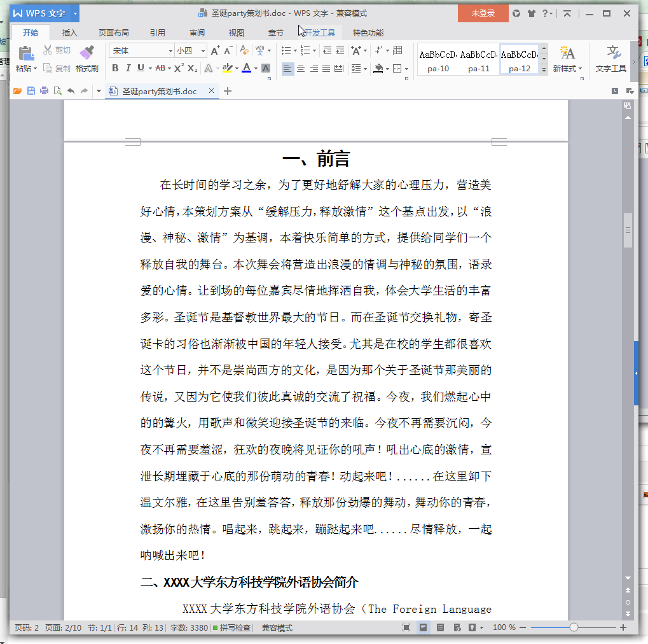
Task: Toggle italic formatting
Action: (x=128, y=69)
